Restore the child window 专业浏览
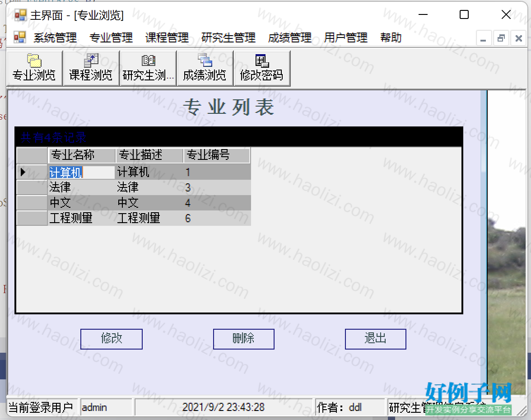 501,38
